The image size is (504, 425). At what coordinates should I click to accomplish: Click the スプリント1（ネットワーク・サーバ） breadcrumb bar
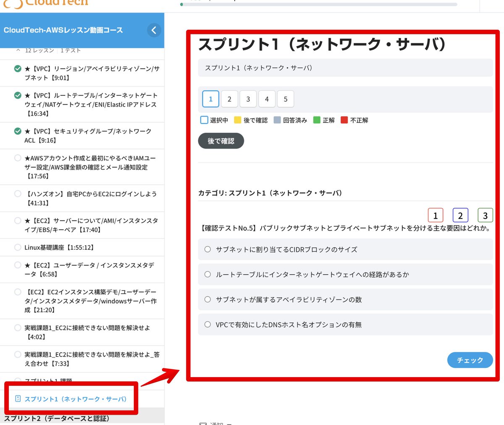point(345,68)
